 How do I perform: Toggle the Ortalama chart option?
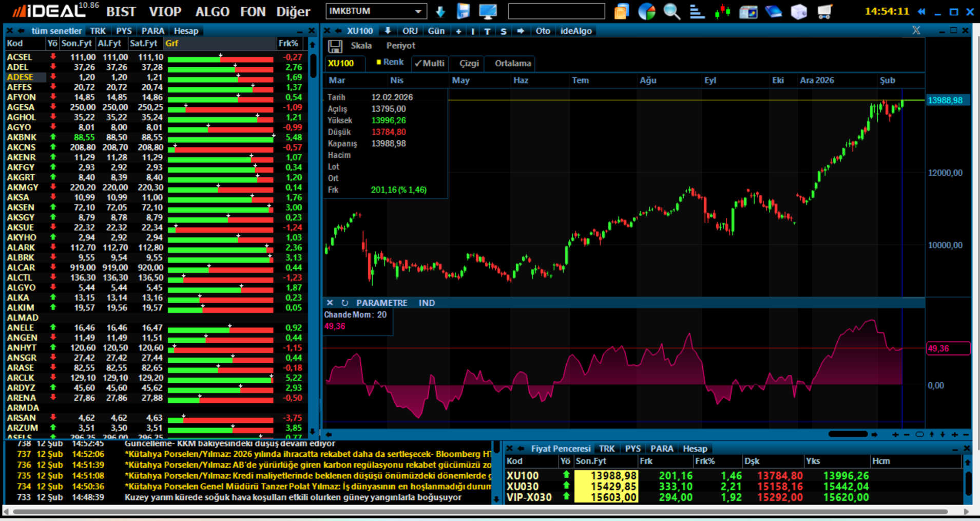[512, 63]
